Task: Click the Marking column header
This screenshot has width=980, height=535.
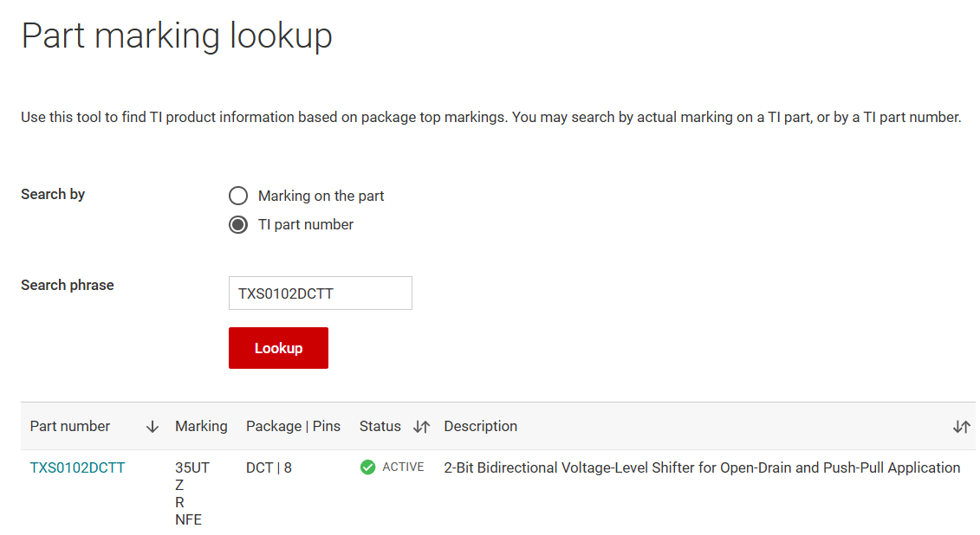Action: point(201,427)
